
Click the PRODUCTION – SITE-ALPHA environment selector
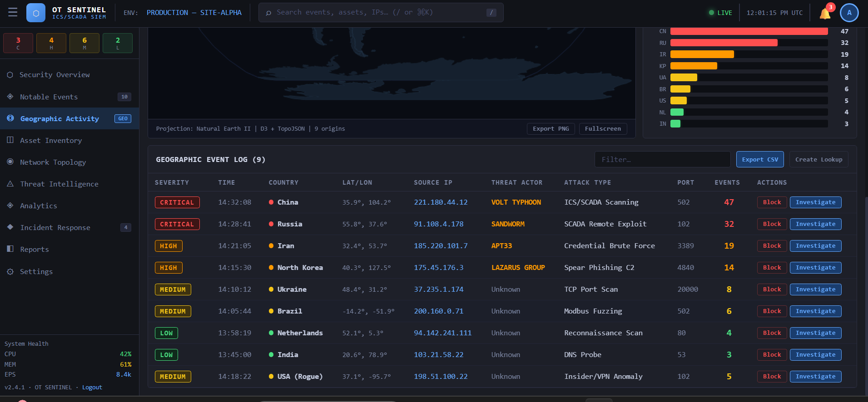click(194, 13)
